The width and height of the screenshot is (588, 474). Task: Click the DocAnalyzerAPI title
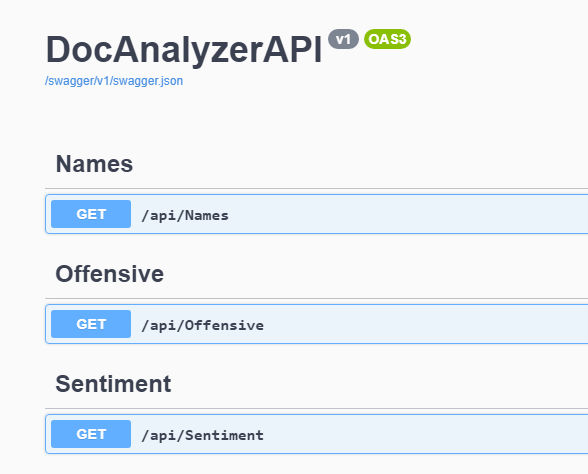[184, 50]
